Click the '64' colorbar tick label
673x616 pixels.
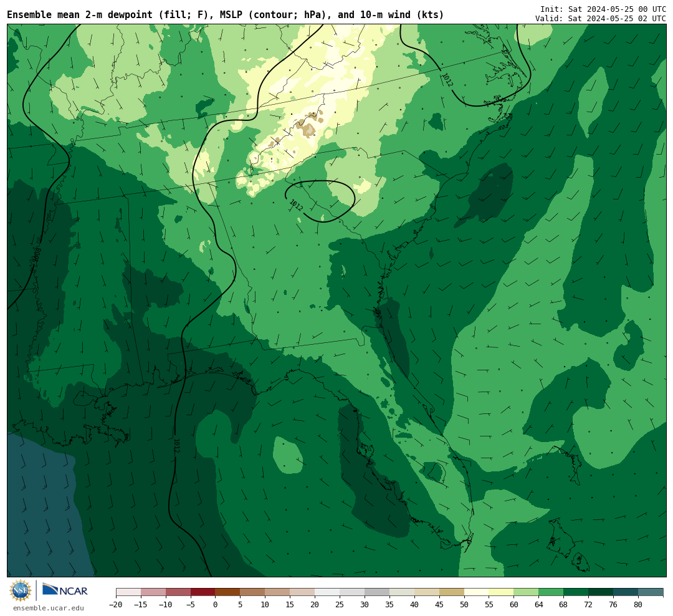[x=538, y=604]
